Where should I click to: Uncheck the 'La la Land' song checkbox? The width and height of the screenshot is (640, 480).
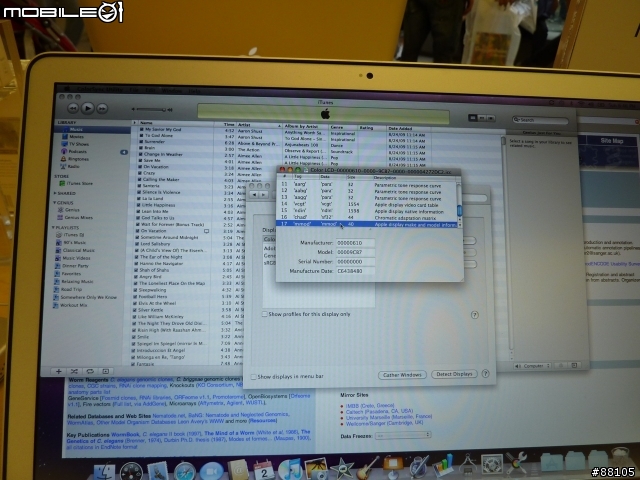(139, 198)
